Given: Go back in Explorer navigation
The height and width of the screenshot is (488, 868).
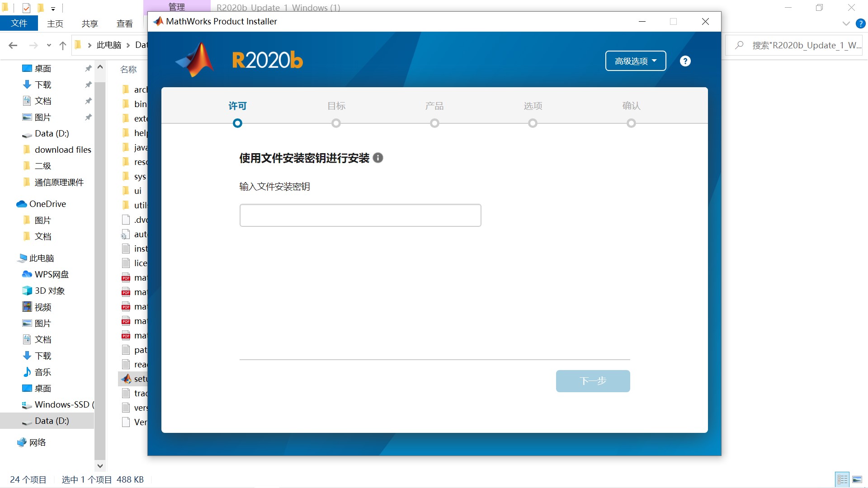Looking at the screenshot, I should point(13,45).
